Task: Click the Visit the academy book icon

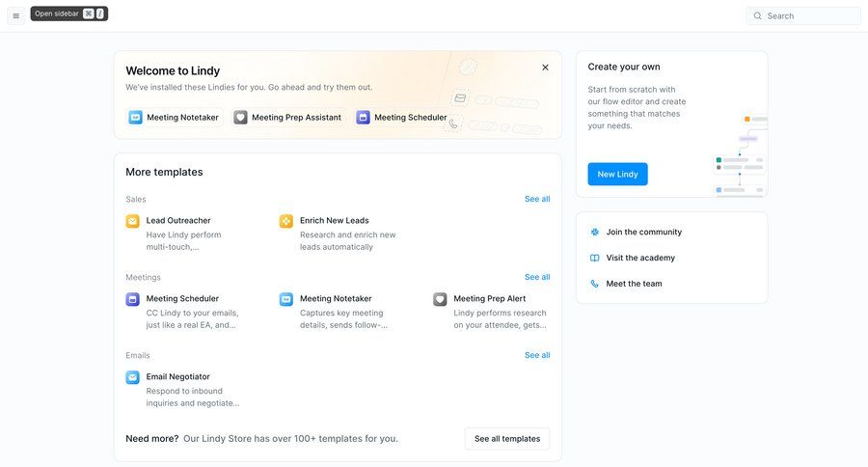Action: 594,259
